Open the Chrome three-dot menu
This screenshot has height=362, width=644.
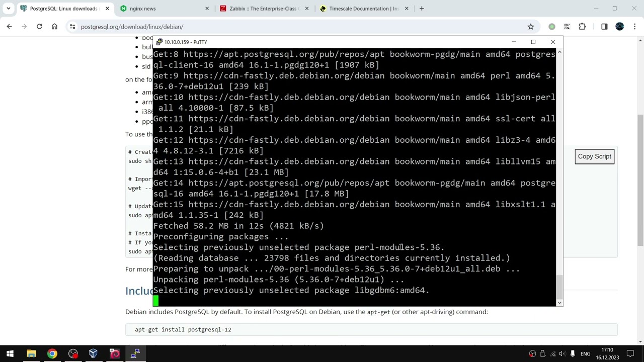[x=635, y=27]
